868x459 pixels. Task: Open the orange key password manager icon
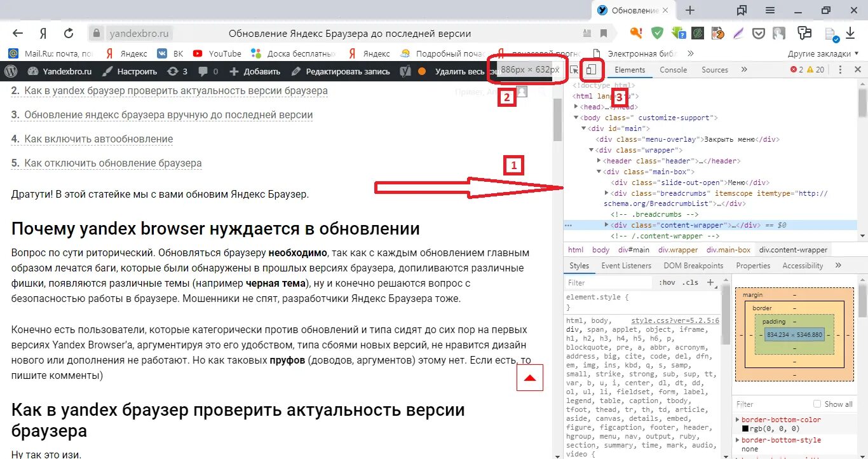[636, 33]
